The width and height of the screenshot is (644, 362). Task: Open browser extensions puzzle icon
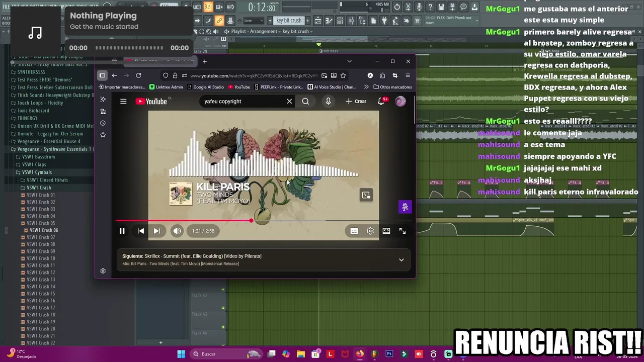pyautogui.click(x=382, y=75)
